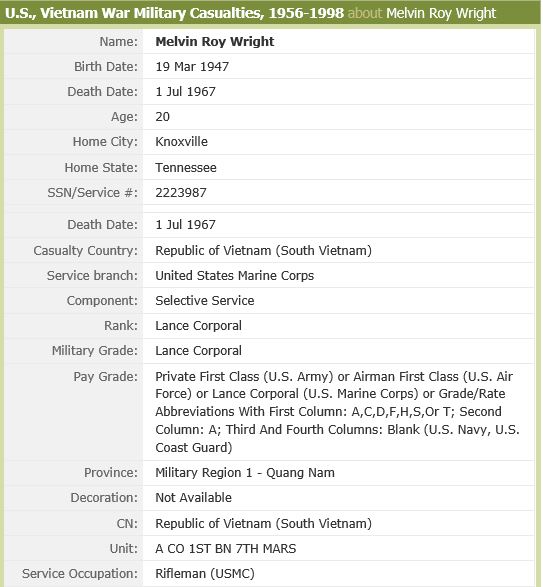Select the birth date 19 Mar 1947

coord(192,67)
